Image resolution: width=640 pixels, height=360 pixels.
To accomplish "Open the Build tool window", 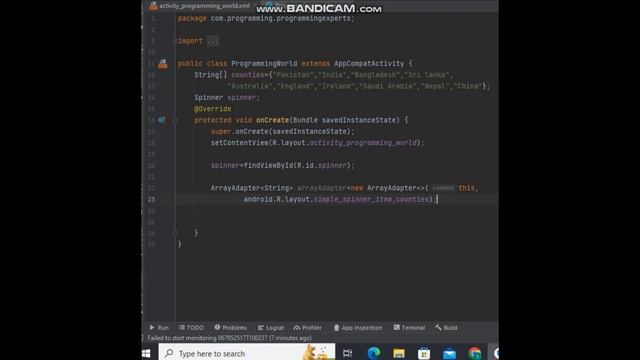I will 446,327.
